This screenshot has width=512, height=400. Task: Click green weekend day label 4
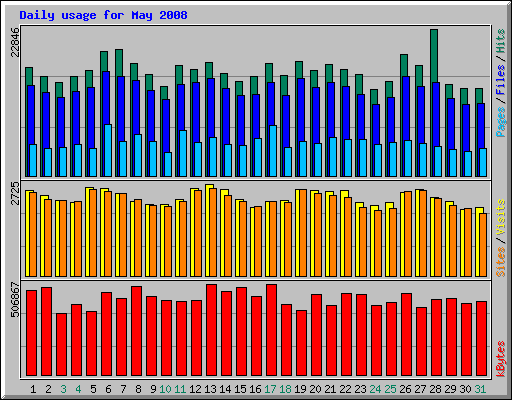point(78,389)
